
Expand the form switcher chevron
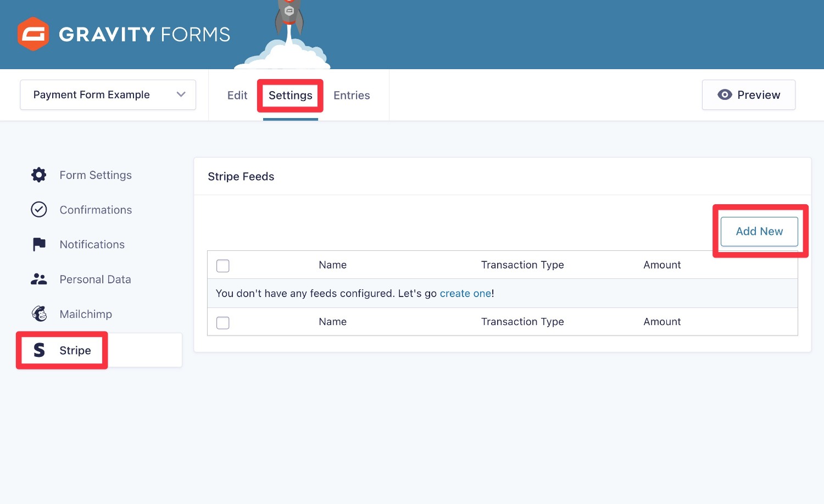[x=181, y=94]
